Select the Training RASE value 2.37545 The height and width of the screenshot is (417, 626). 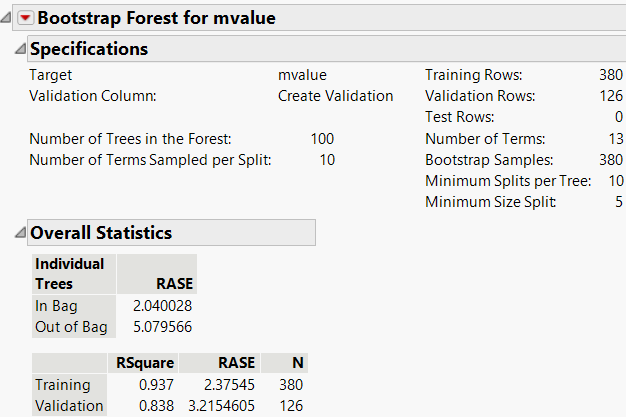point(229,385)
